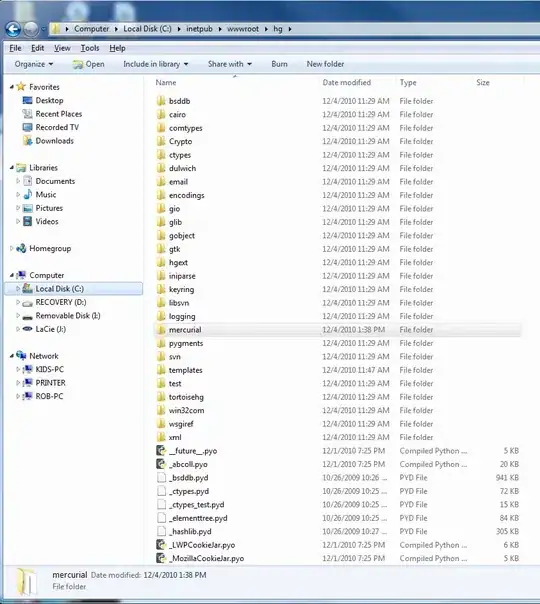Expand the Local Disk (C:) tree node
The image size is (540, 604).
18,289
